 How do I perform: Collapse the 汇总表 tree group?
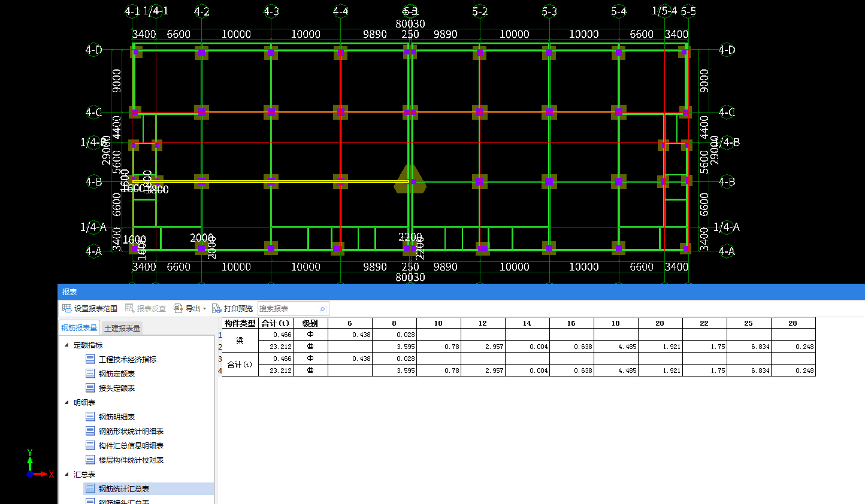coord(66,474)
